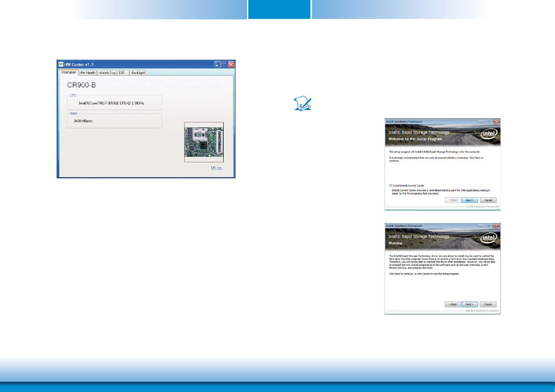Click the HW Center title bar app icon
This screenshot has height=392, width=555.
[x=61, y=64]
